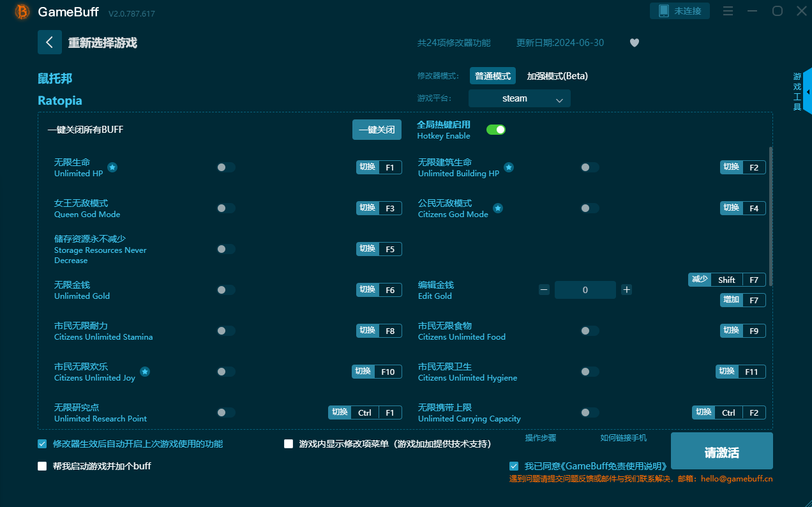Toggle global Hotkey Enable switch

point(496,130)
